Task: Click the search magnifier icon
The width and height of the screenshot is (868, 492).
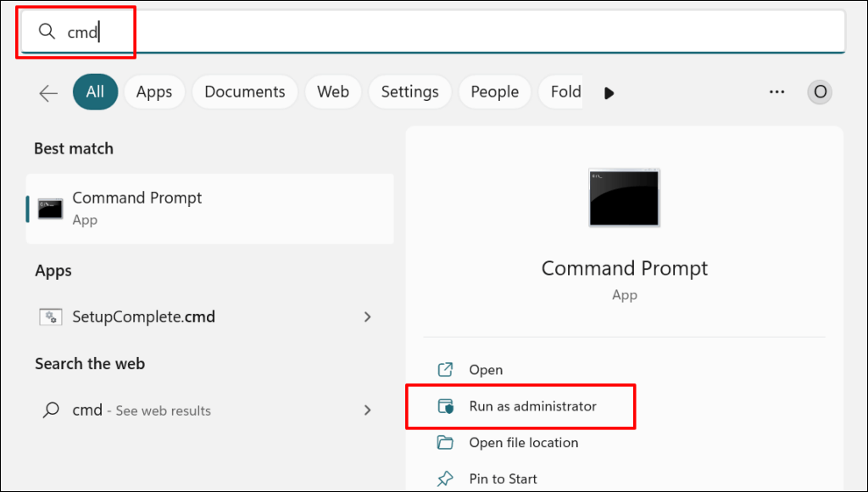Action: pos(47,32)
